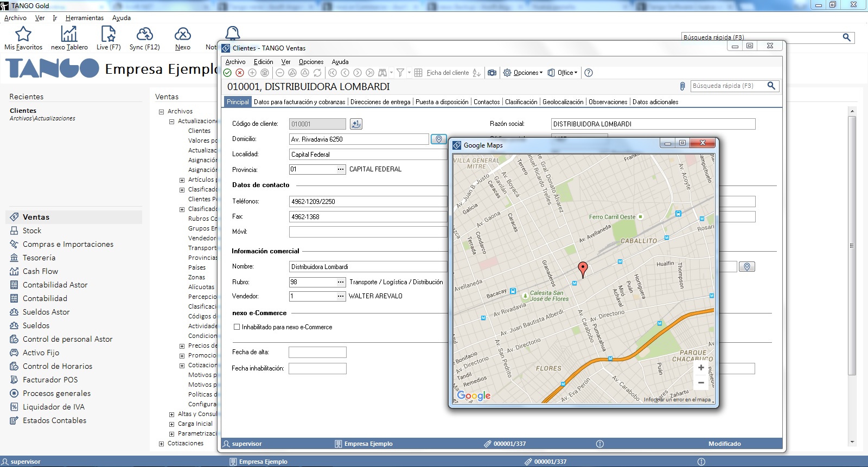Click Búsqueda rápida field in Clientes window

click(728, 86)
